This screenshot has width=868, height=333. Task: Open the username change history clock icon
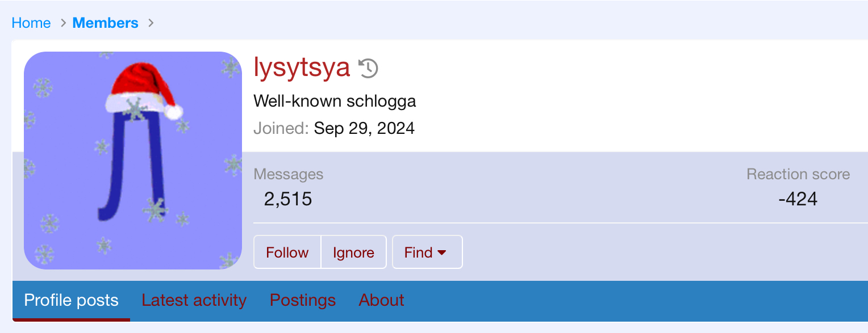[x=368, y=69]
